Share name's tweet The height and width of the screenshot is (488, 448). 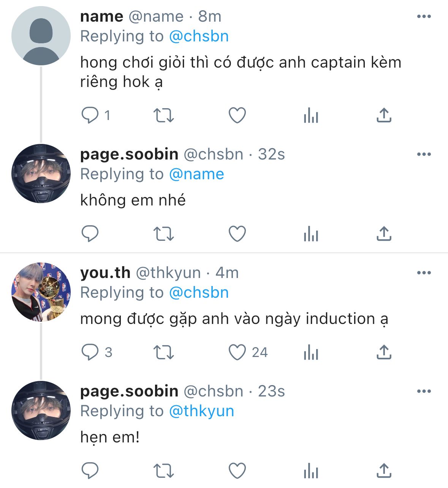[384, 115]
